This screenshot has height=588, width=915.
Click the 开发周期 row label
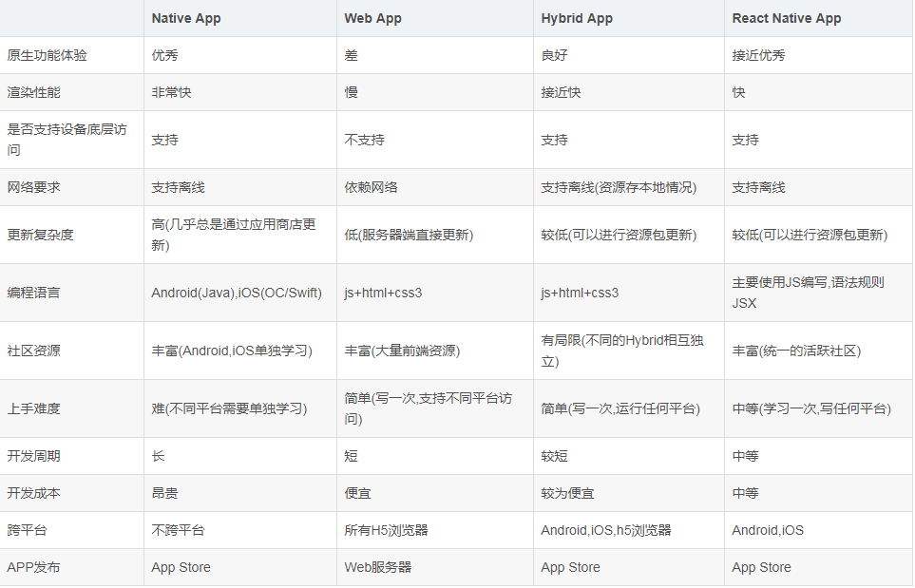point(34,456)
